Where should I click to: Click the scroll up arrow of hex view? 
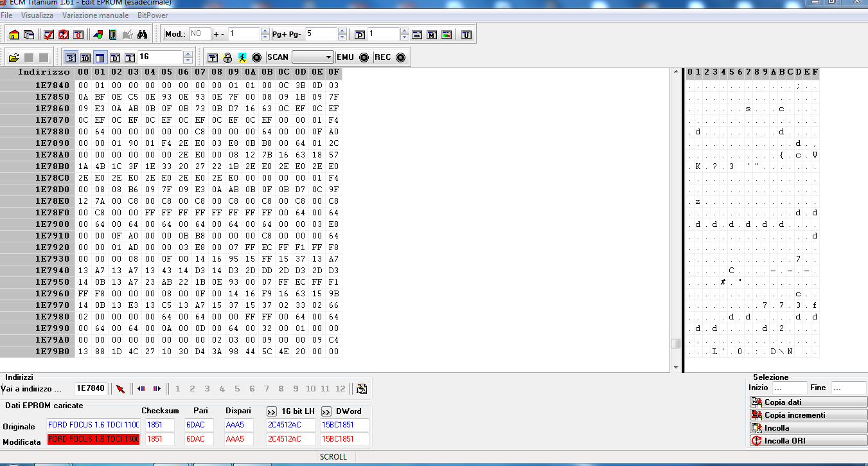(x=675, y=72)
